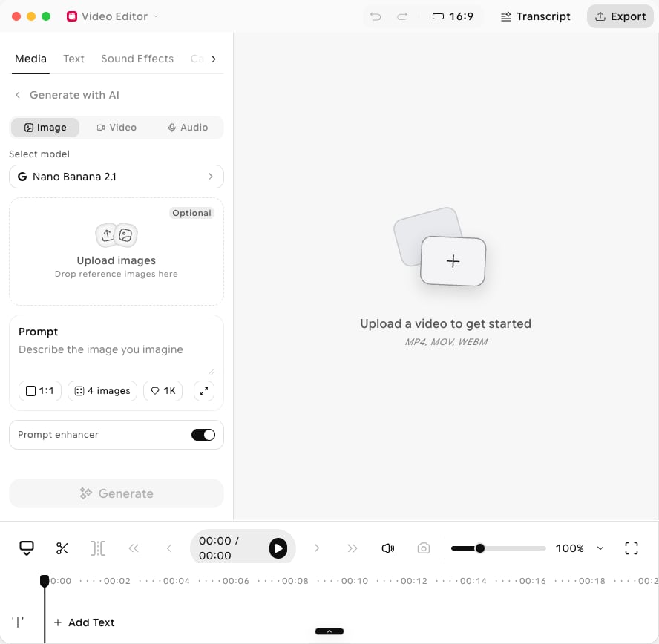Toggle the Prompt enhancer switch
The height and width of the screenshot is (644, 659).
[203, 435]
